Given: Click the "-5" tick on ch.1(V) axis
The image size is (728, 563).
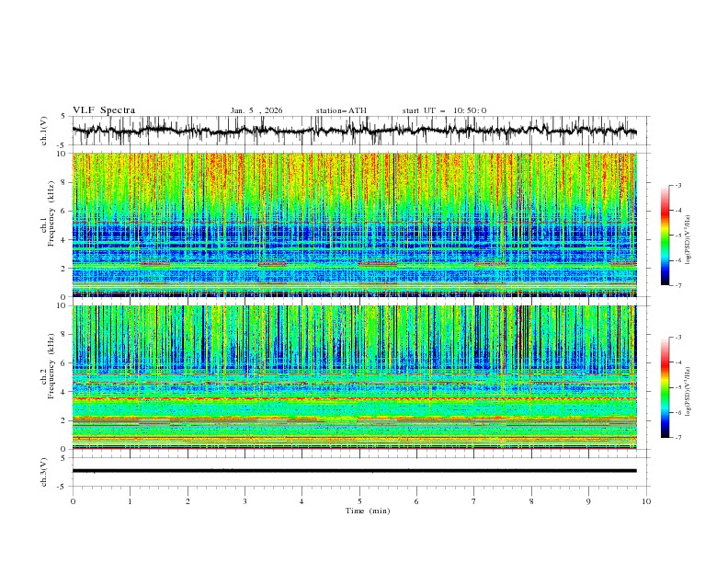Looking at the screenshot, I should click(62, 145).
